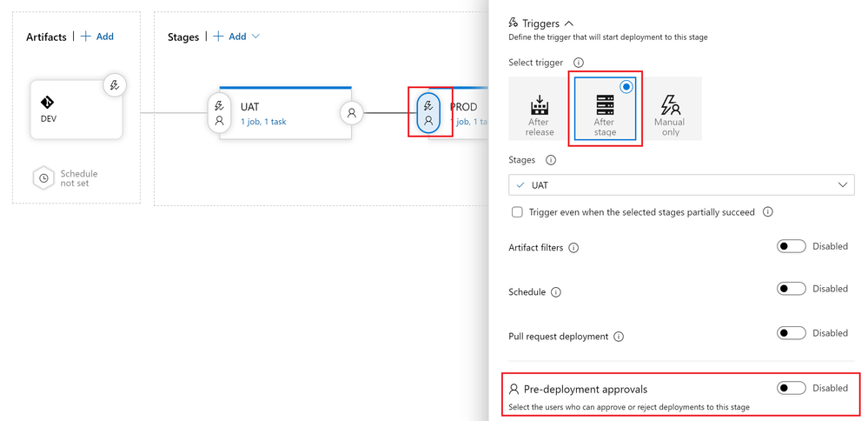Open the UAT stages dropdown
The height and width of the screenshot is (421, 868).
click(681, 185)
